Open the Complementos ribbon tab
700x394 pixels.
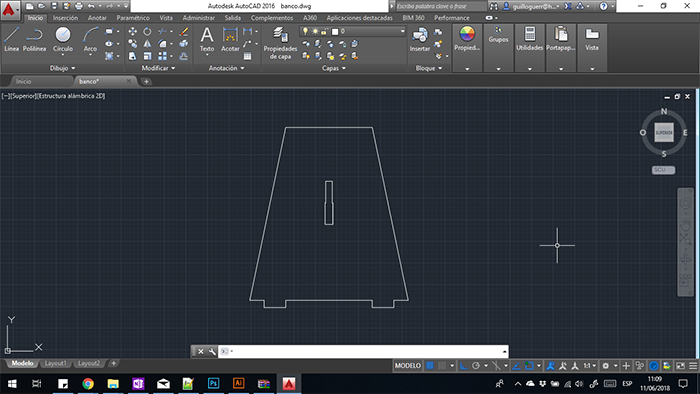pyautogui.click(x=272, y=18)
